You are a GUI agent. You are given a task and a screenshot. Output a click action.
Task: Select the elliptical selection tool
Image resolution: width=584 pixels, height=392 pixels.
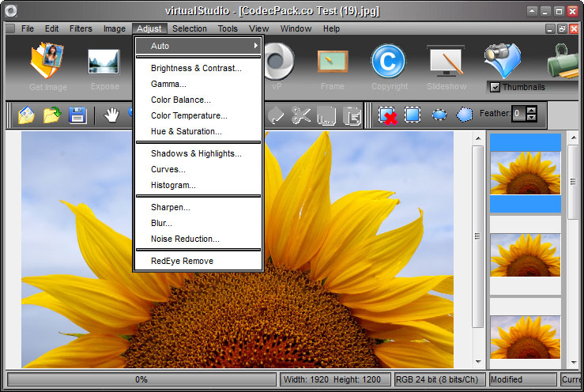click(439, 115)
